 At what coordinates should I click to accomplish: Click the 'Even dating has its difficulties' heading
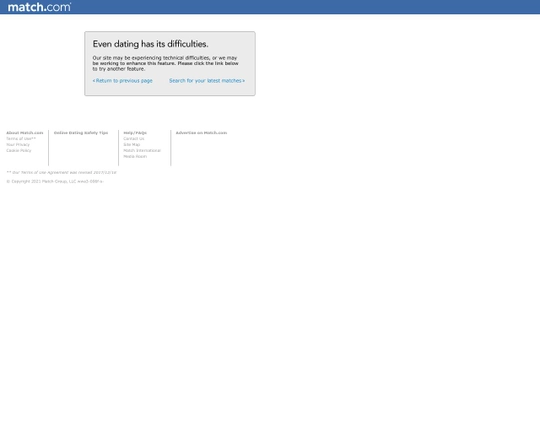[150, 44]
